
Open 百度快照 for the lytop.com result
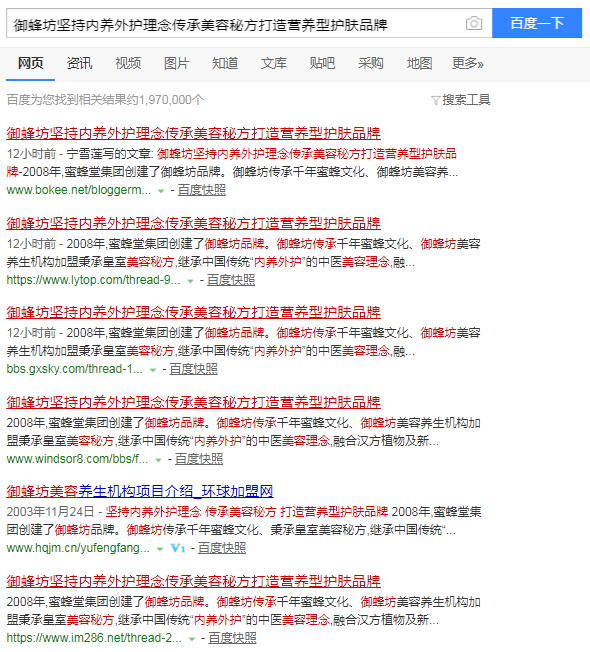click(231, 280)
